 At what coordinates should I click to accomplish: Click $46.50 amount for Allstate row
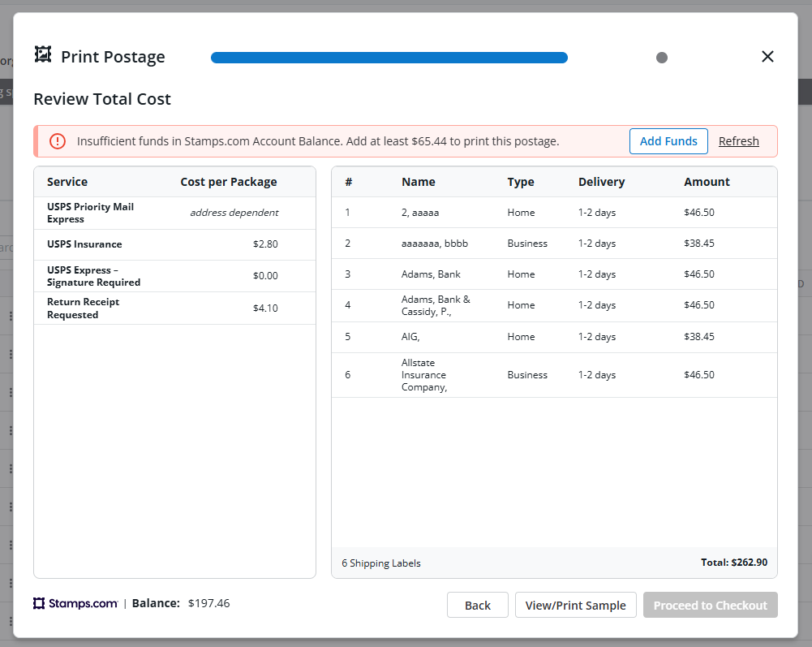pyautogui.click(x=699, y=375)
